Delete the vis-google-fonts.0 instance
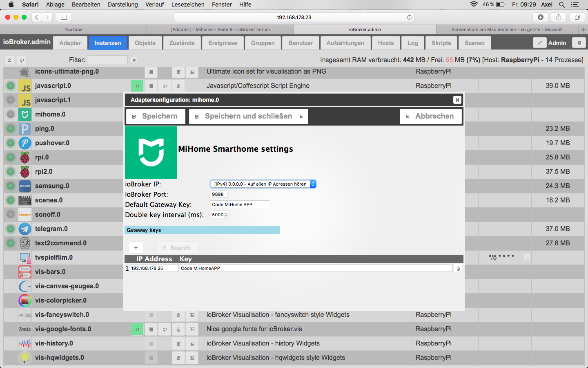 pos(178,329)
